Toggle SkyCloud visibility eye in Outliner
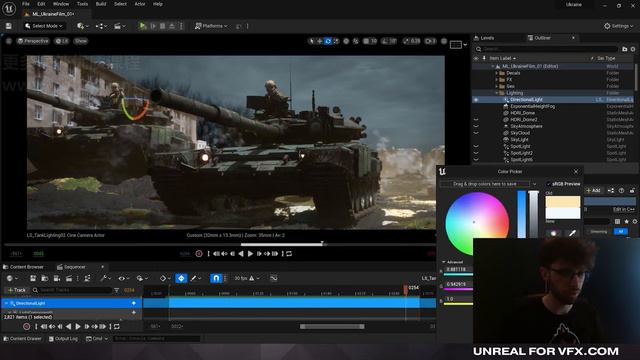This screenshot has height=360, width=640. click(x=476, y=133)
